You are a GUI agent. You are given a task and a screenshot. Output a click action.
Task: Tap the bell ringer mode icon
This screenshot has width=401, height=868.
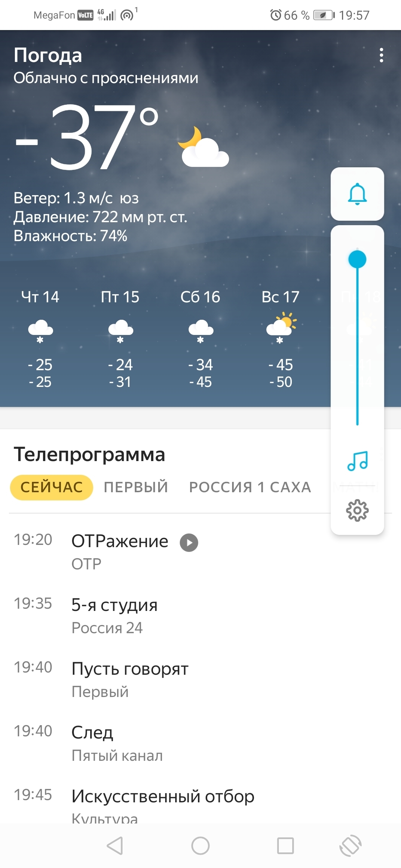[x=357, y=194]
